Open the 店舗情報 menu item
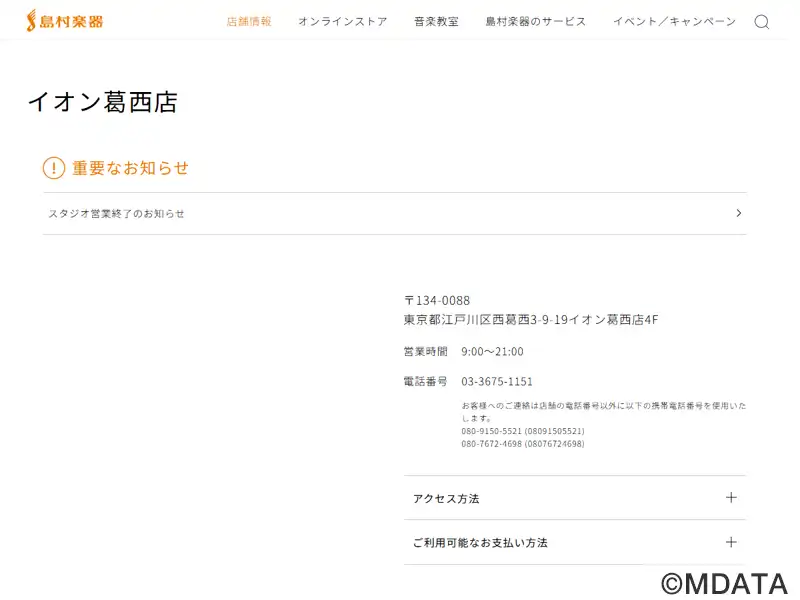This screenshot has height=600, width=800. click(249, 21)
